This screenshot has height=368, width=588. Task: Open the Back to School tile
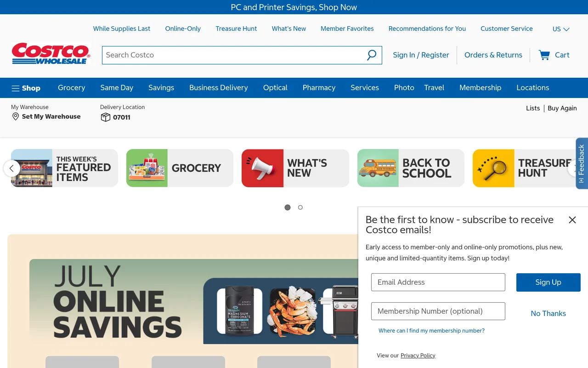pos(411,168)
